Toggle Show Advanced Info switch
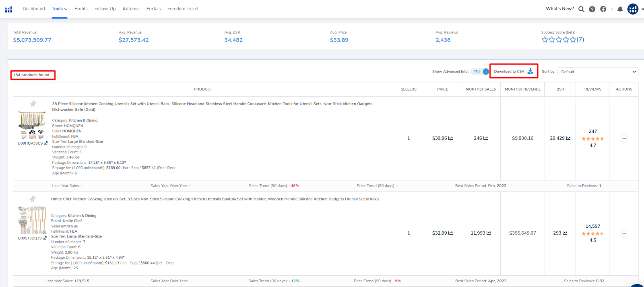Image resolution: width=644 pixels, height=287 pixels. pyautogui.click(x=480, y=71)
